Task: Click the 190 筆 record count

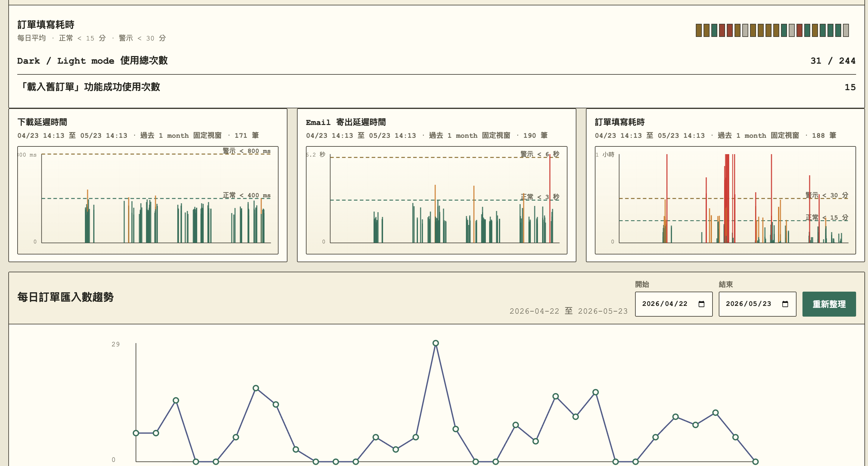Action: pos(535,135)
